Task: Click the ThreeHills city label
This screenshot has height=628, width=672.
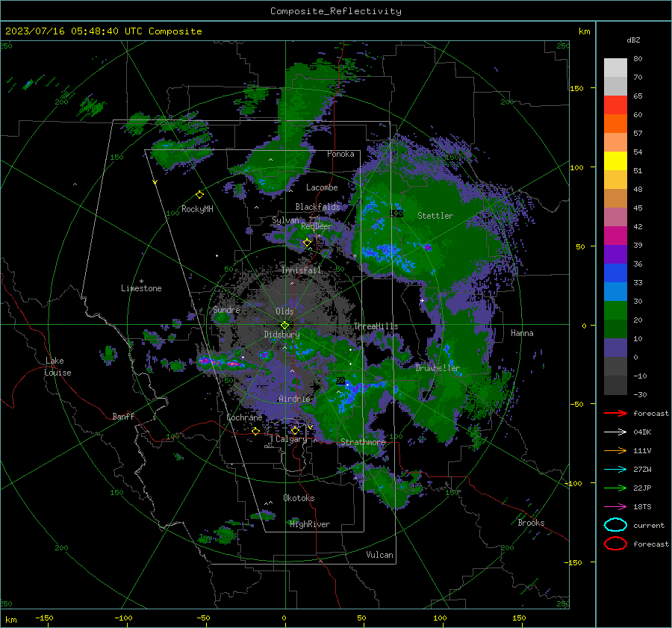Action: click(376, 326)
